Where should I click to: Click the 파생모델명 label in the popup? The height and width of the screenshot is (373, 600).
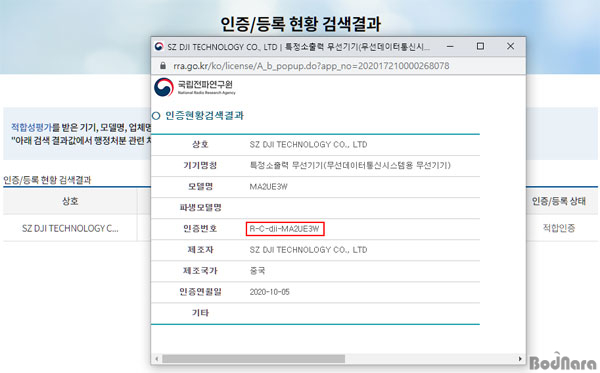(200, 207)
